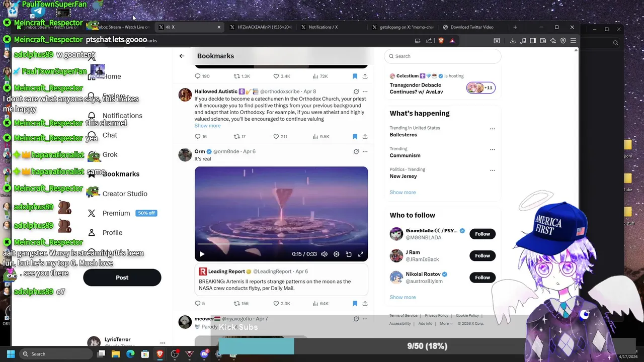The width and height of the screenshot is (644, 362).
Task: Switch to Download Twitter Video tab
Action: click(x=472, y=27)
